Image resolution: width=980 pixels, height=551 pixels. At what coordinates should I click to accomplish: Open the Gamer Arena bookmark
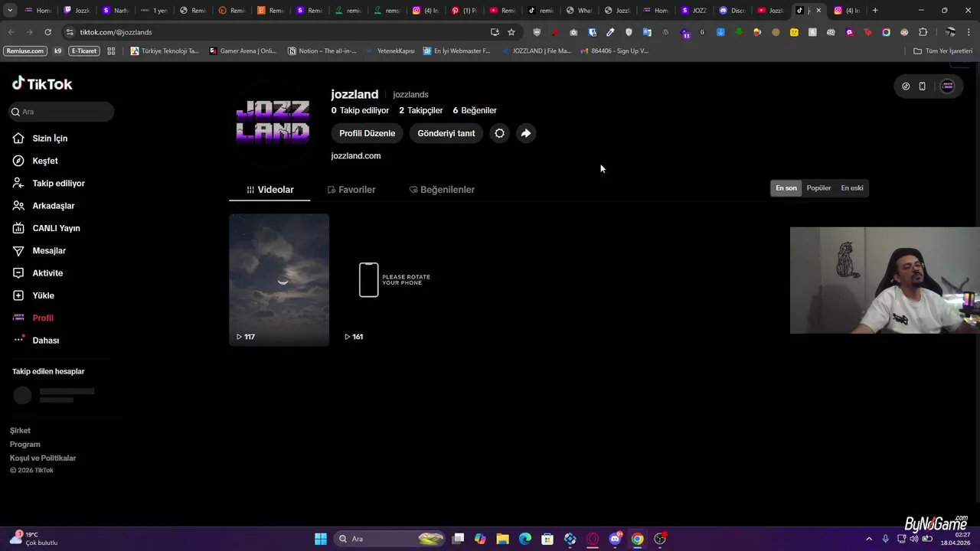(243, 51)
